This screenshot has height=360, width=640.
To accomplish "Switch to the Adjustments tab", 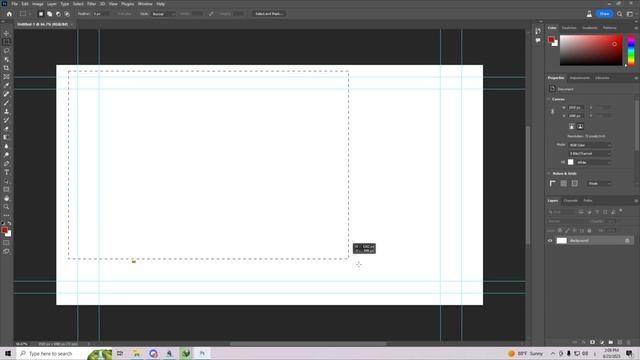I will 580,78.
